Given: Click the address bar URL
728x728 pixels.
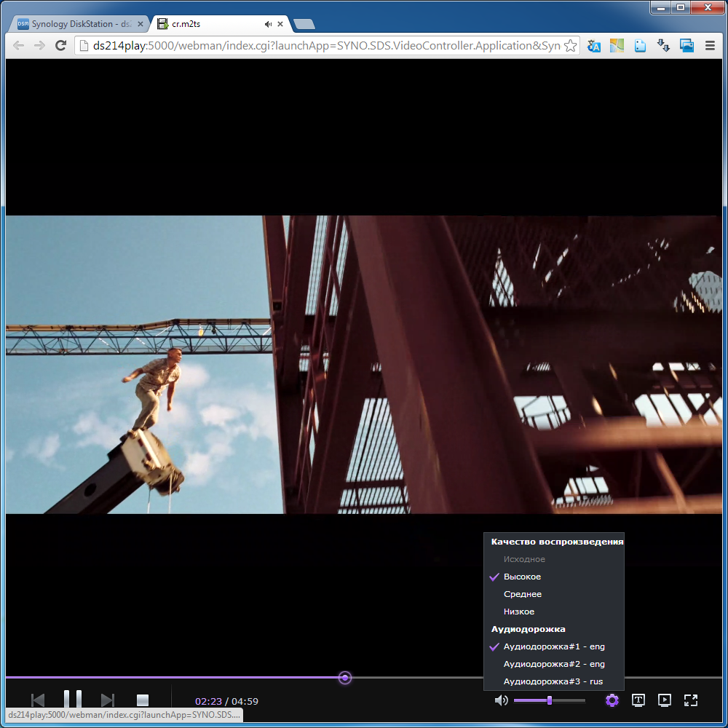Looking at the screenshot, I should (326, 45).
